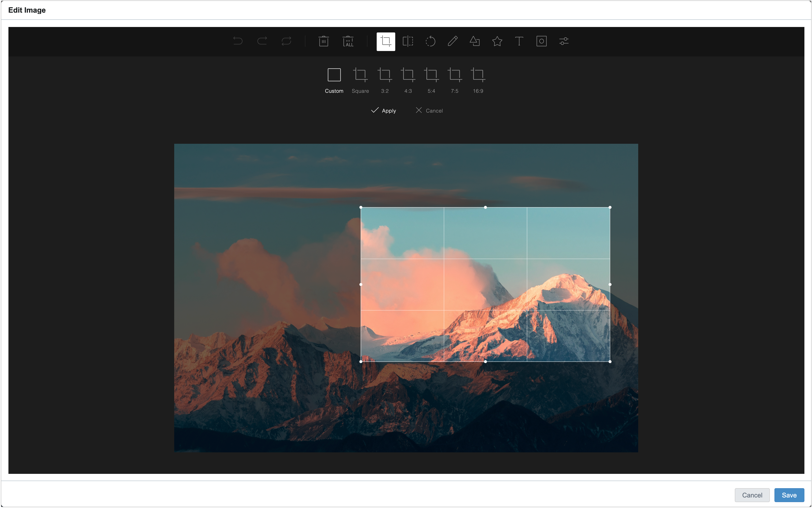Select the Crop tool
The image size is (812, 508).
pyautogui.click(x=386, y=41)
